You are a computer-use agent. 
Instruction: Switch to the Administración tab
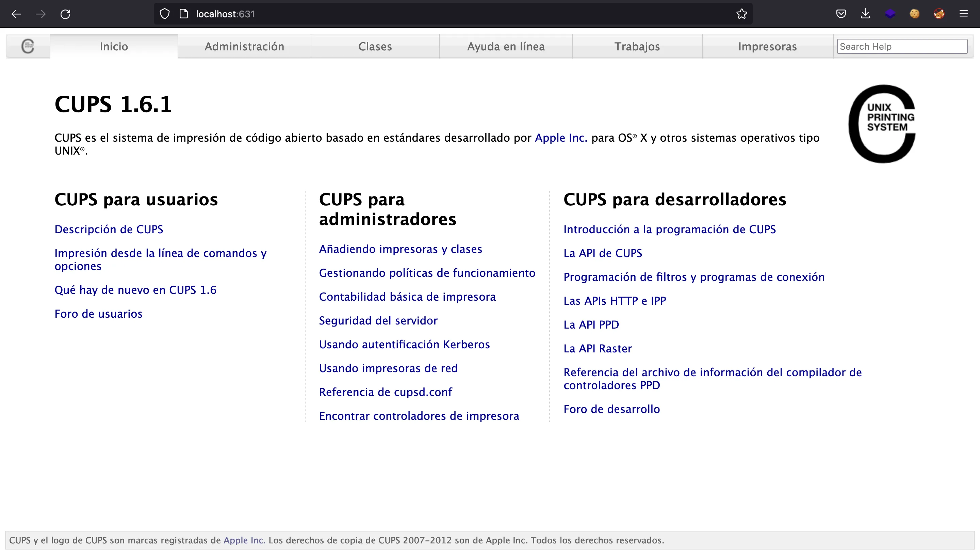pyautogui.click(x=244, y=47)
